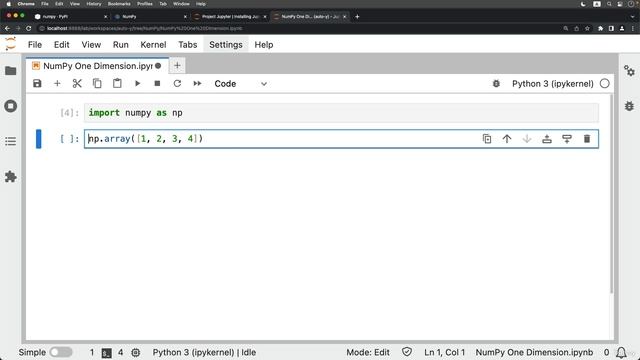This screenshot has height=360, width=640.
Task: Open a new launcher with the plus tab button
Action: [177, 66]
